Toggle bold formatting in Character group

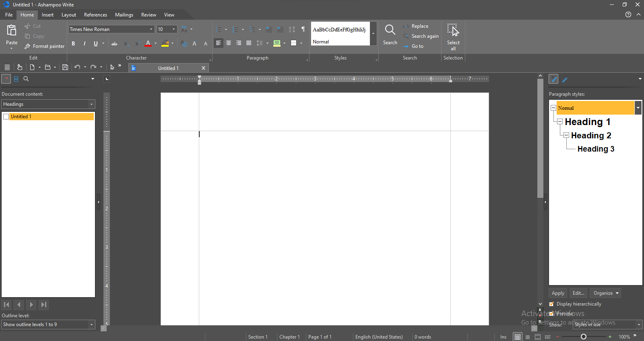click(73, 43)
